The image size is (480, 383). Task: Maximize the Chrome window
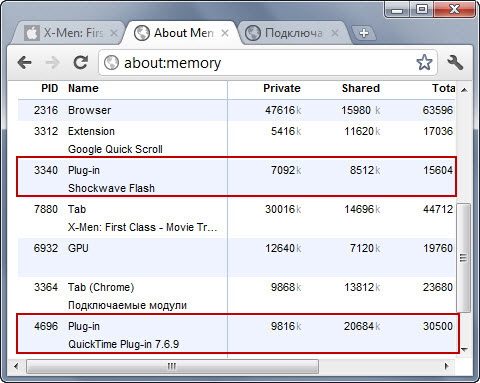(x=422, y=9)
